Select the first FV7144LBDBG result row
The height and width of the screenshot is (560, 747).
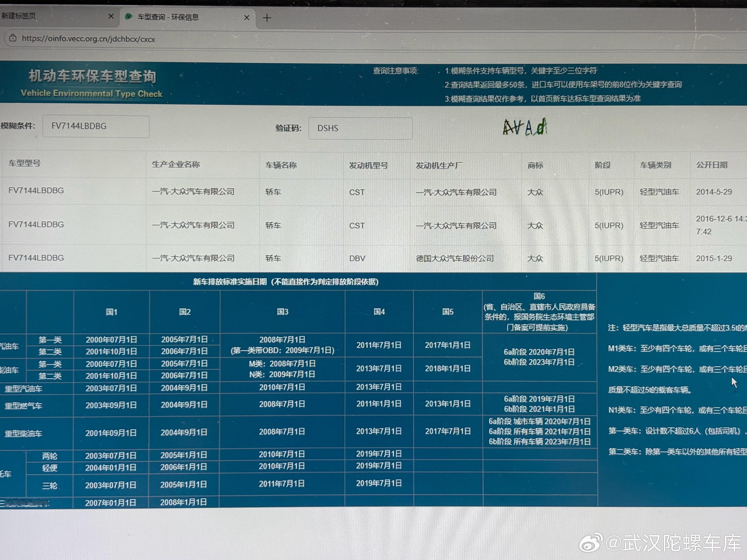click(x=36, y=191)
